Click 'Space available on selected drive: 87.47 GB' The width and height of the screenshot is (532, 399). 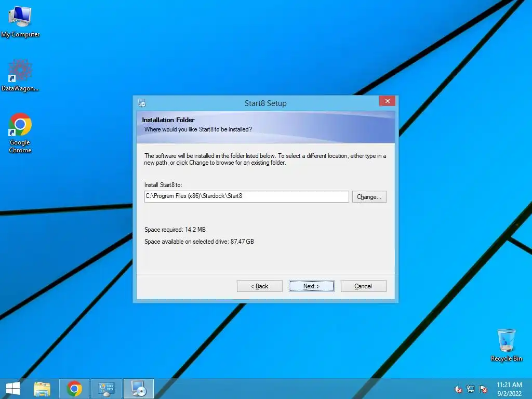tap(199, 242)
